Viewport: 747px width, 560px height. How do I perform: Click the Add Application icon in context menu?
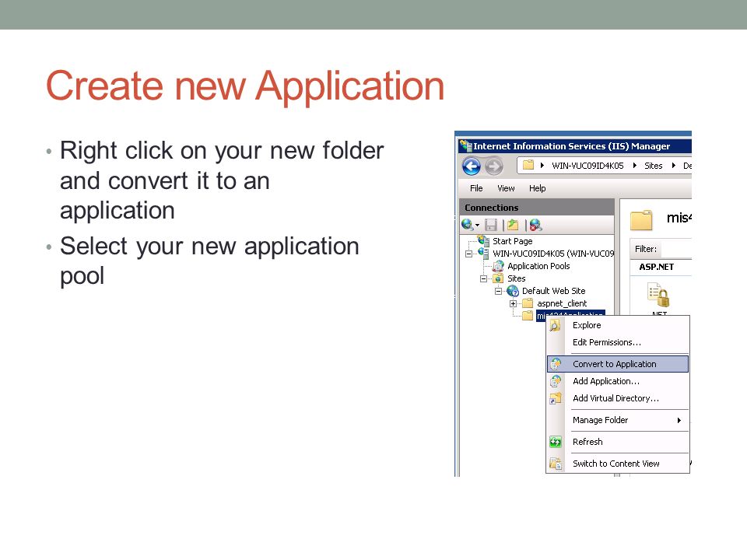pyautogui.click(x=556, y=381)
